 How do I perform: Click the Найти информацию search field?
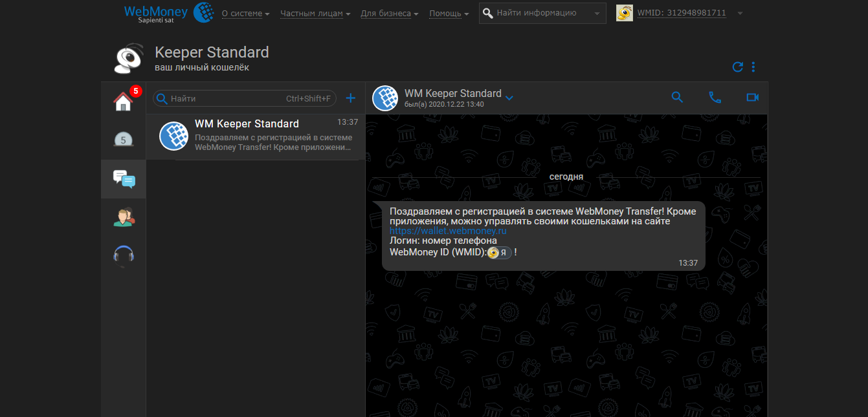click(x=542, y=13)
